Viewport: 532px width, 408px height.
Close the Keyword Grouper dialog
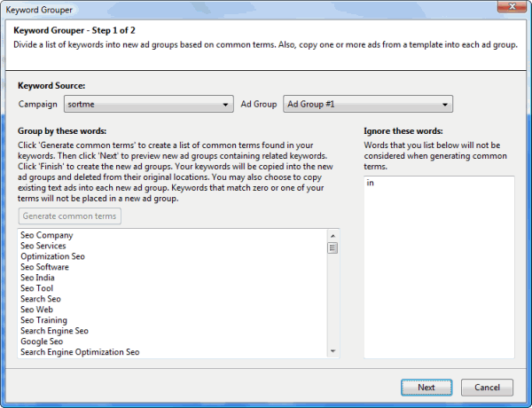[512, 6]
